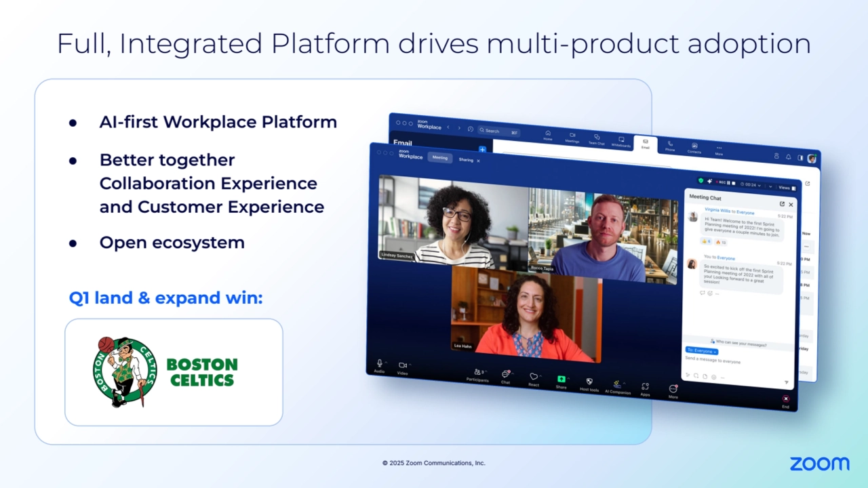Screen dimensions: 868x488
Task: Close the Sharing tab
Action: pos(478,161)
